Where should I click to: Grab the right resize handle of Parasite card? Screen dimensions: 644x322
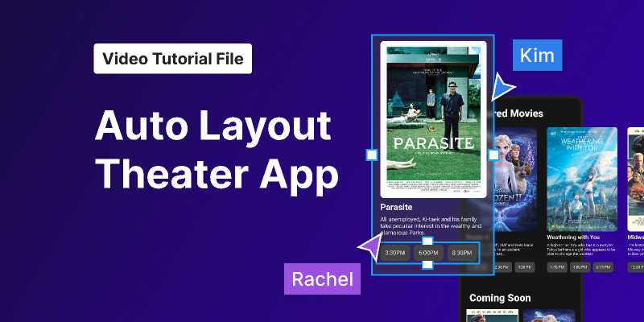tap(493, 155)
